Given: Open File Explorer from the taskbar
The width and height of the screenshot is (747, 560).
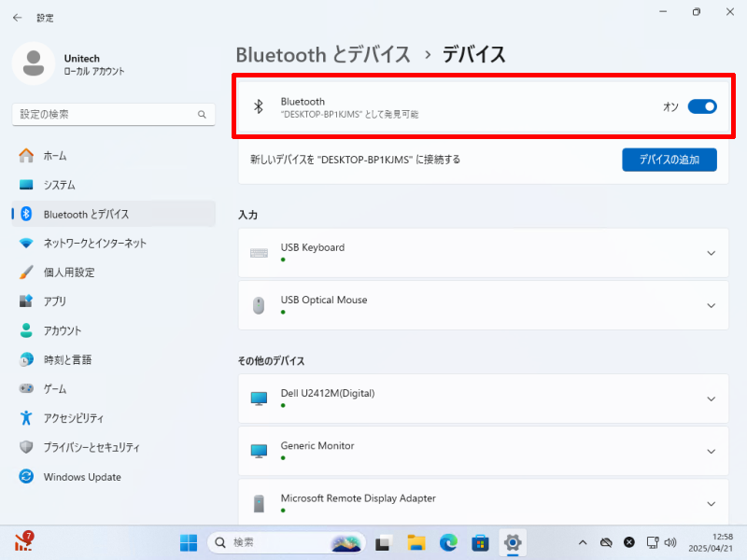Looking at the screenshot, I should point(416,542).
